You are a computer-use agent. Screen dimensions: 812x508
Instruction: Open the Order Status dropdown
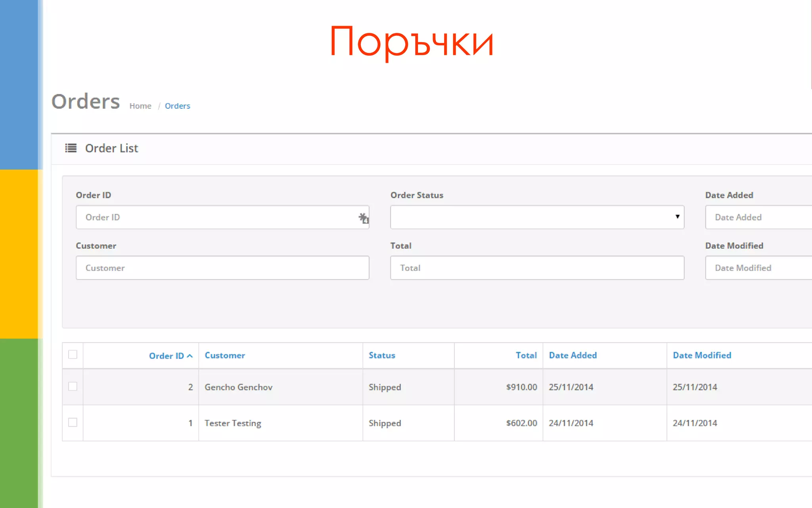537,217
